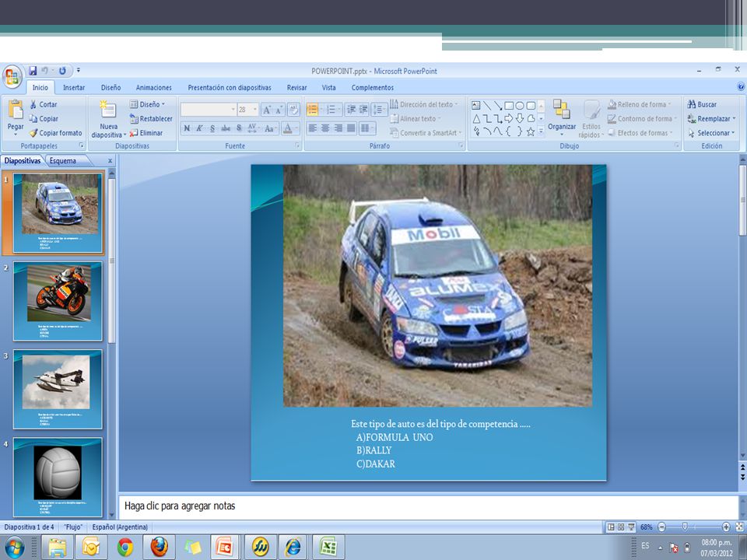The image size is (747, 560).
Task: Save the presentation with the floppy icon
Action: (x=33, y=71)
